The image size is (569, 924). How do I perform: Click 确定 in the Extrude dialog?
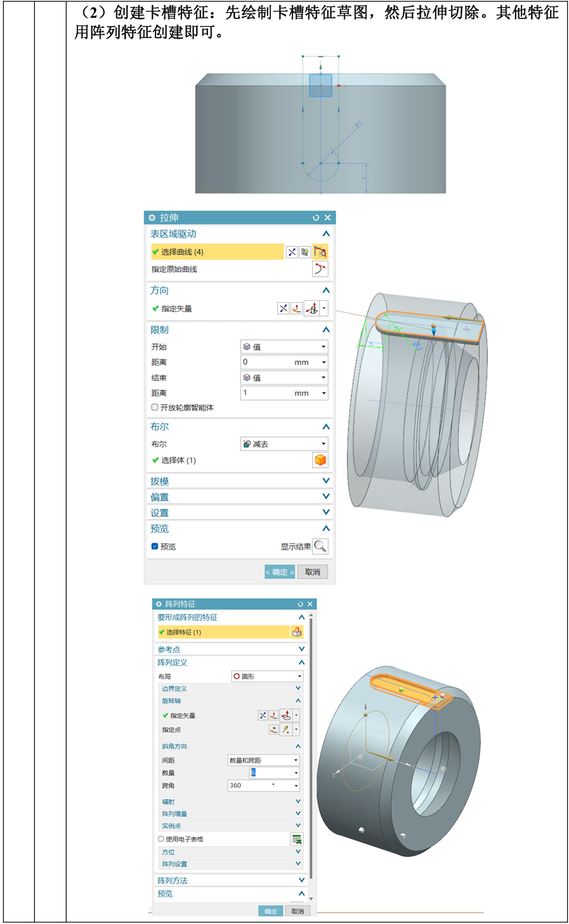click(x=280, y=572)
